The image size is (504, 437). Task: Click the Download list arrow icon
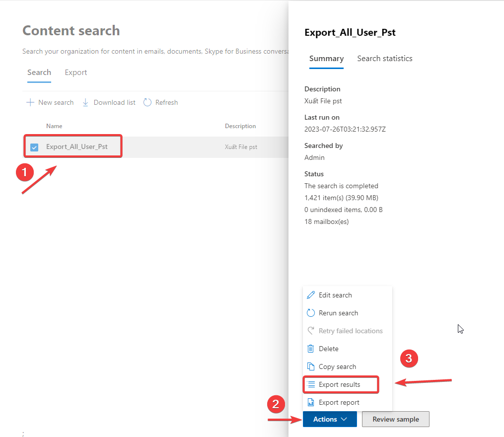(x=85, y=102)
